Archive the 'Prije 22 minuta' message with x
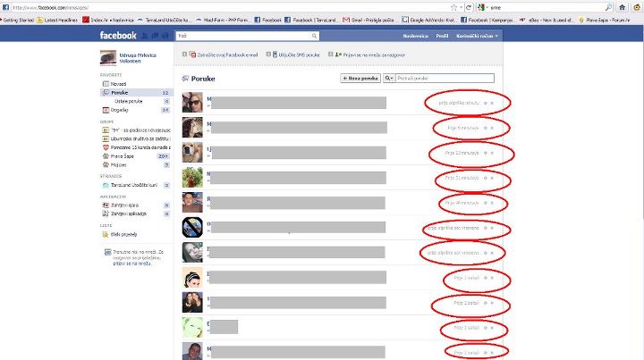The image size is (644, 360). [492, 154]
